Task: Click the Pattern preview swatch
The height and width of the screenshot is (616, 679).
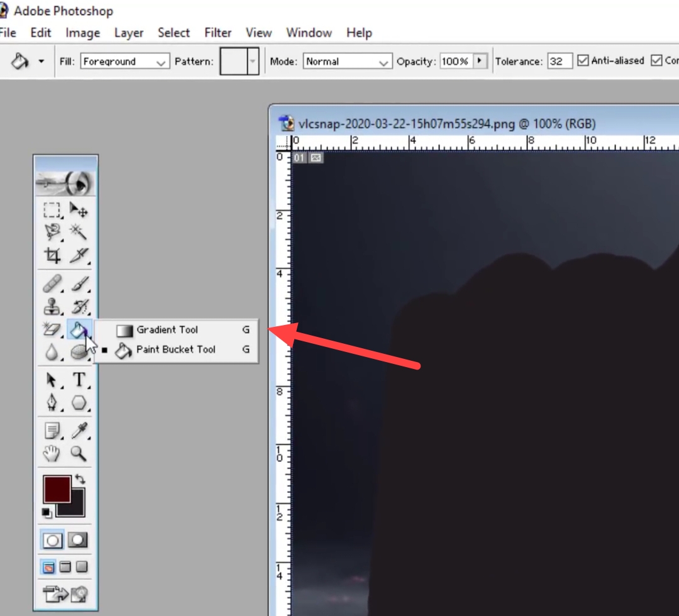Action: tap(234, 61)
